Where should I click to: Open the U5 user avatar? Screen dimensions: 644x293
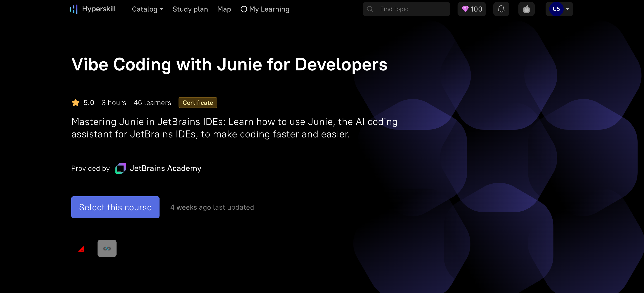pyautogui.click(x=556, y=9)
